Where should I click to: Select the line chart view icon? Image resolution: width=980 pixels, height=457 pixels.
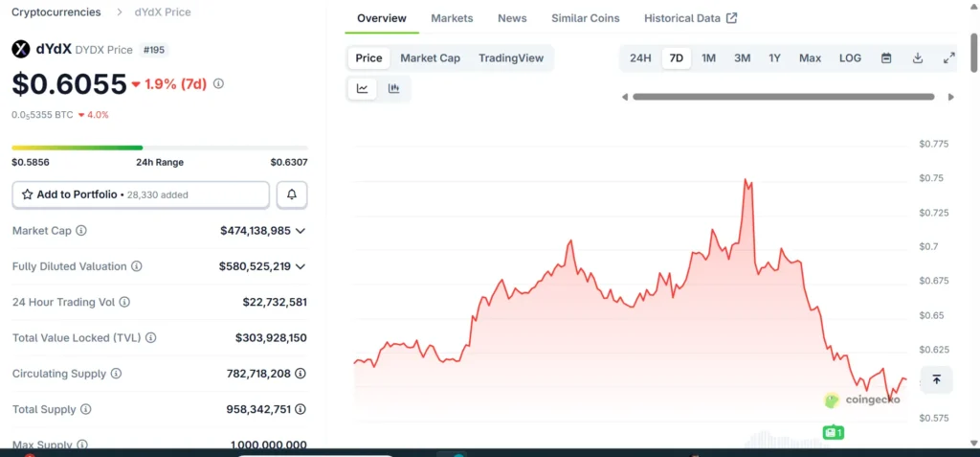click(363, 88)
